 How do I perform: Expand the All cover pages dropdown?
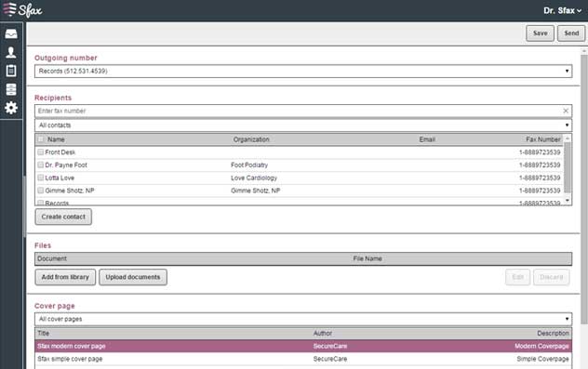[303, 319]
